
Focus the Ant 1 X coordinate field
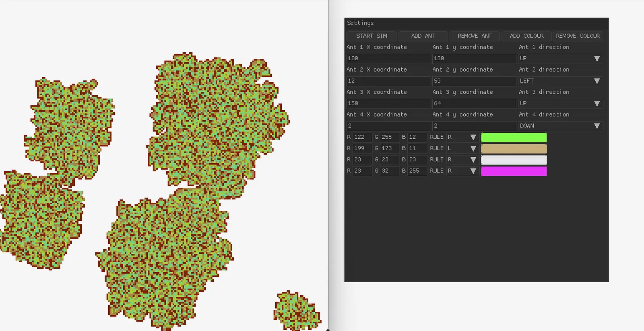click(388, 59)
